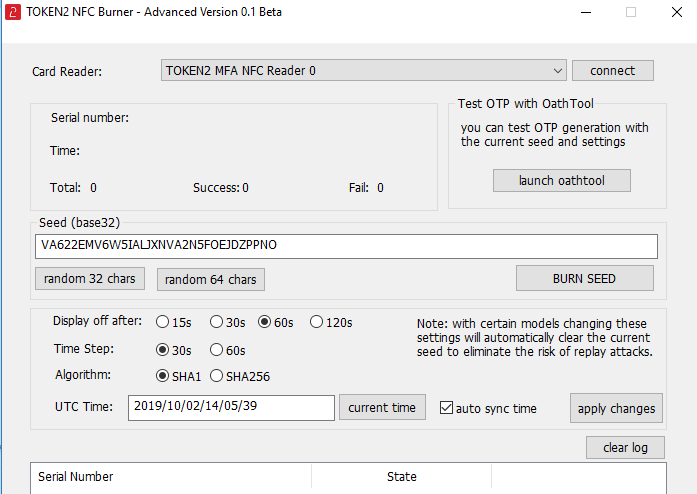This screenshot has height=494, width=697.
Task: Switch Time Step to 60s
Action: pyautogui.click(x=216, y=350)
